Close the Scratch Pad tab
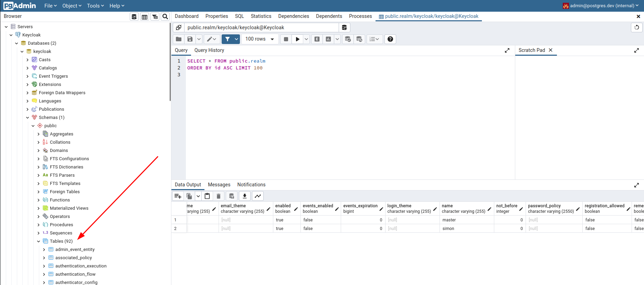This screenshot has height=285, width=644. point(550,50)
